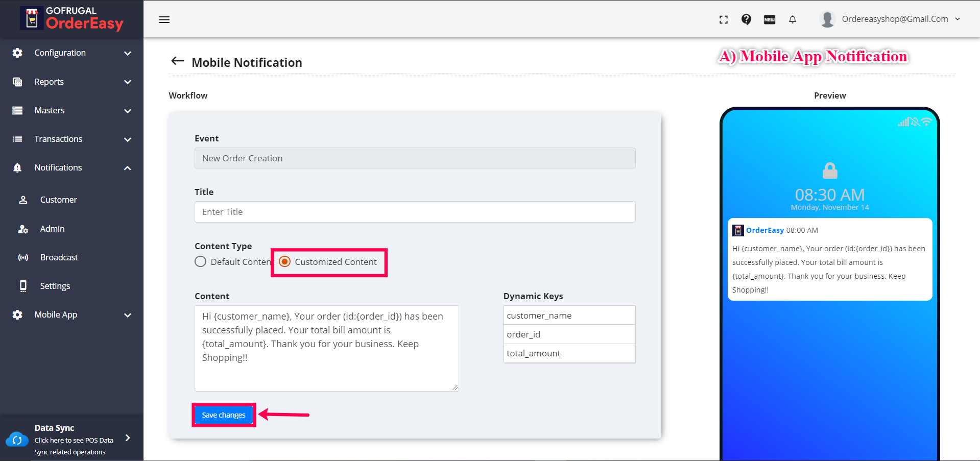Screen dimensions: 980x461
Task: Click the GoFrugal OrderEasy logo
Action: pyautogui.click(x=71, y=18)
